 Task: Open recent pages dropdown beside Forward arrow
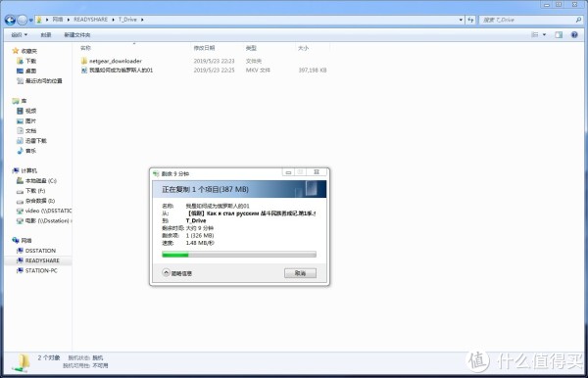[x=30, y=20]
